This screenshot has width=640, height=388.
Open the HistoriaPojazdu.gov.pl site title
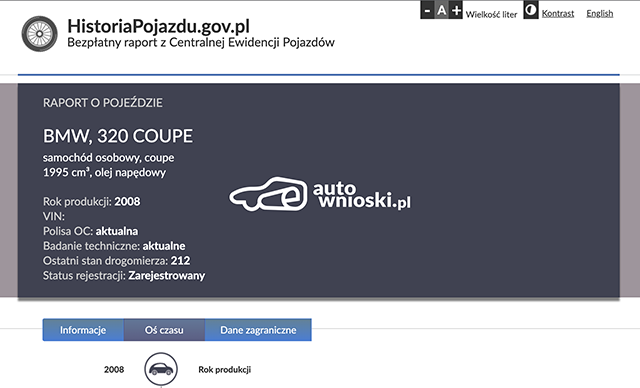[x=158, y=26]
